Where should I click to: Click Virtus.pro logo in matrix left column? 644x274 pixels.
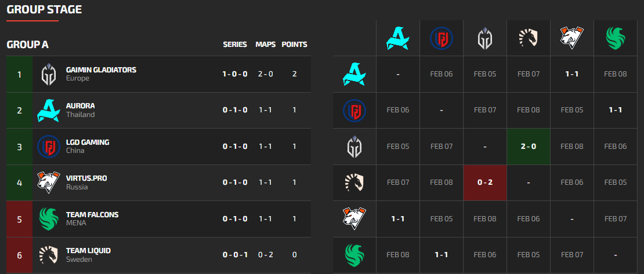pos(354,218)
